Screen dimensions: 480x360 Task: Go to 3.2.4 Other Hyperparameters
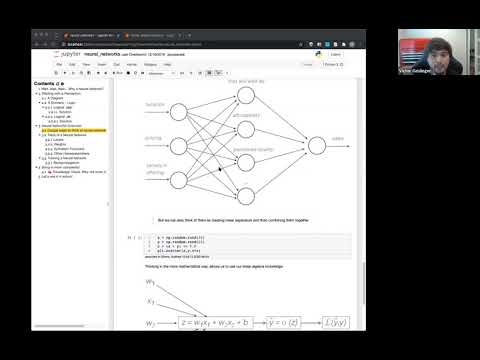(x=67, y=154)
